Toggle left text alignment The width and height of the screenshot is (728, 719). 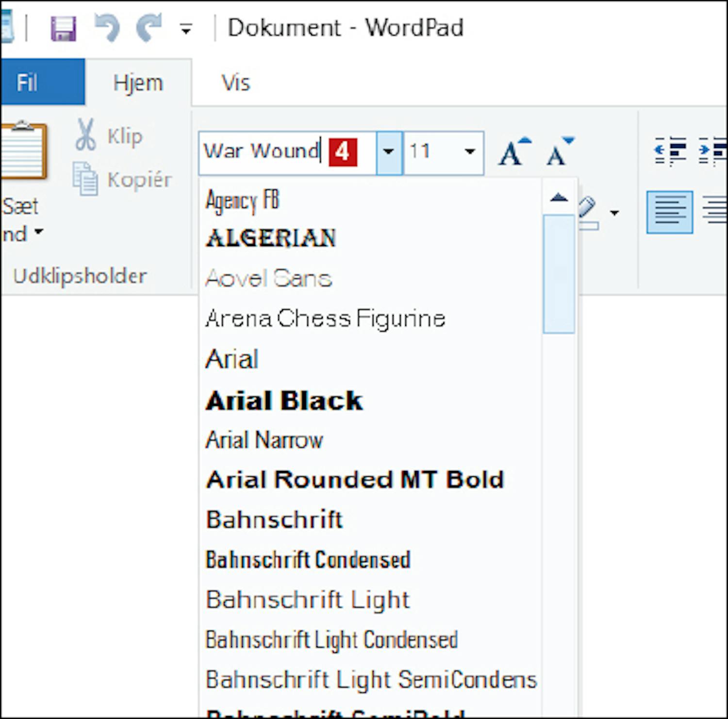point(670,212)
